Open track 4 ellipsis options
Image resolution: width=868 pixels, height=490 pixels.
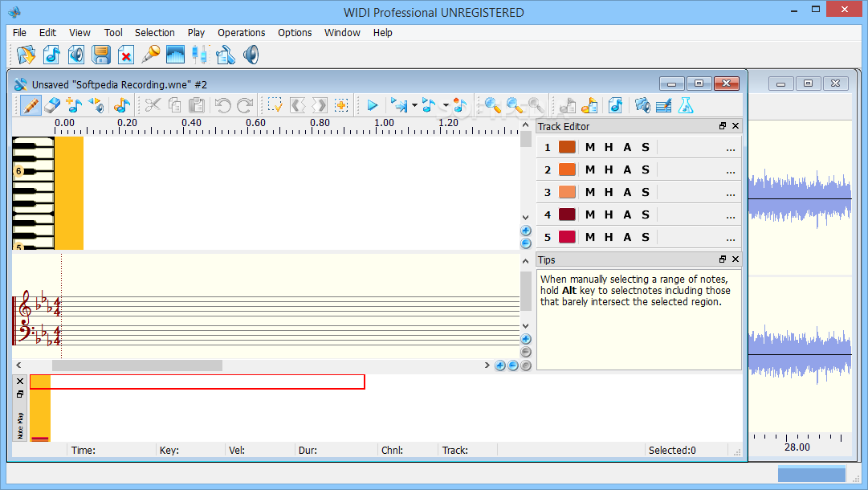click(x=731, y=216)
